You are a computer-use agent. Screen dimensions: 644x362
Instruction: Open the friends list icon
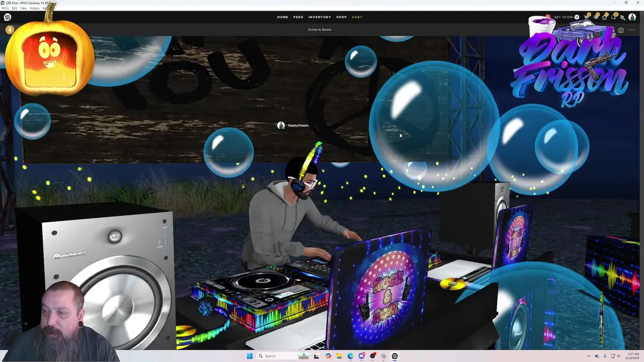(x=622, y=18)
